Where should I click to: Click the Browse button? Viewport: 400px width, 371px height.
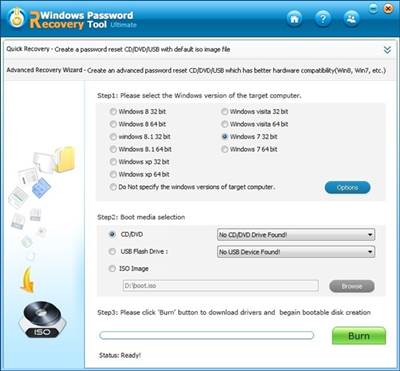tap(352, 286)
